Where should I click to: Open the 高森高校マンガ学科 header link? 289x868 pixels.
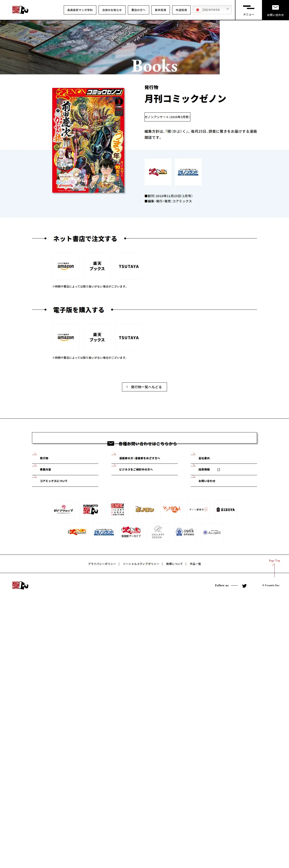[x=80, y=10]
